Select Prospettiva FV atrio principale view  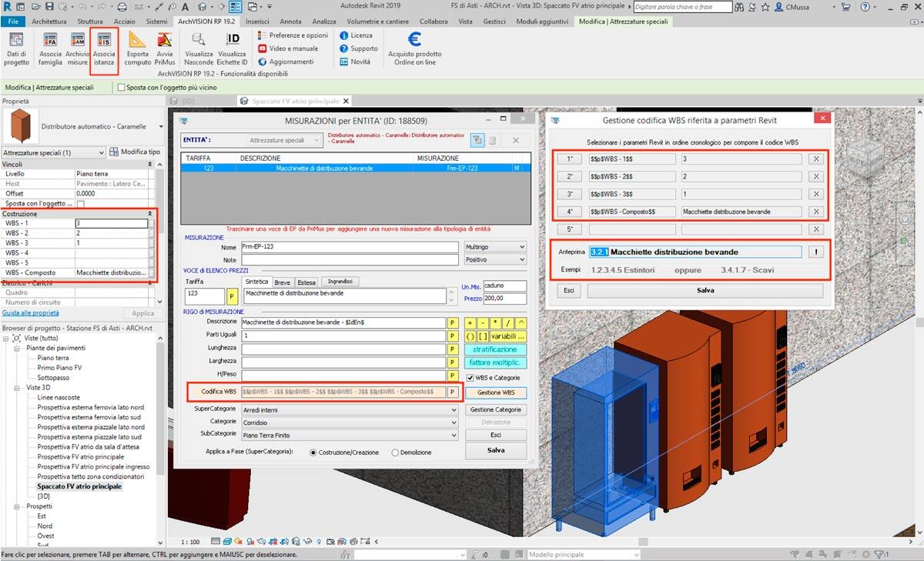tap(80, 457)
